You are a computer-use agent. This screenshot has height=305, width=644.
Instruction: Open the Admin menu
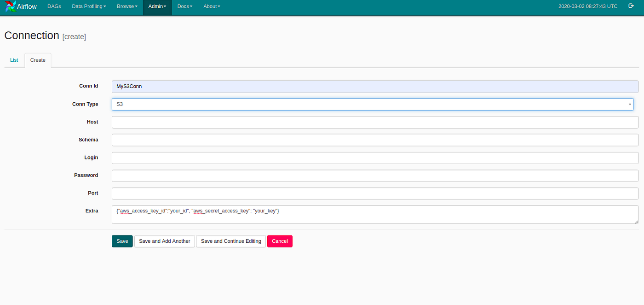[157, 6]
